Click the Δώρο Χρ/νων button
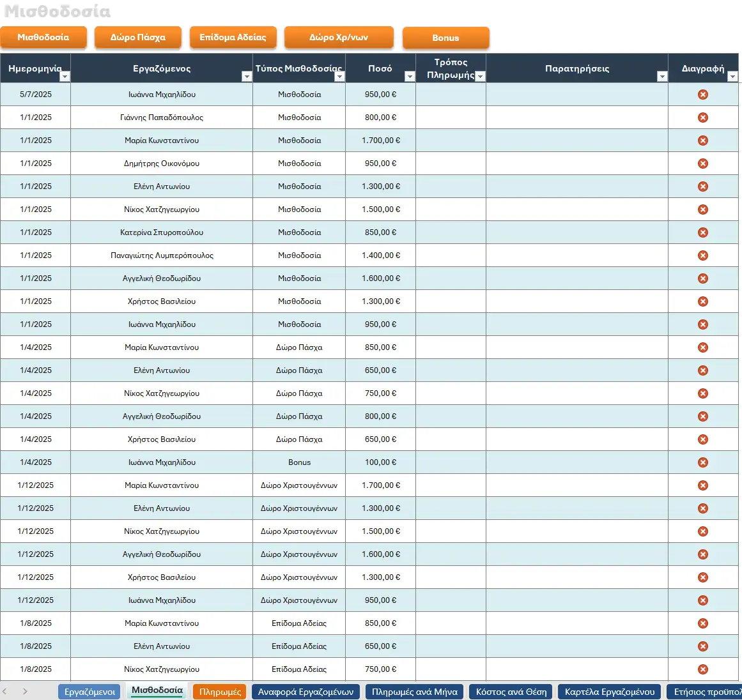The image size is (742, 700). [x=339, y=38]
